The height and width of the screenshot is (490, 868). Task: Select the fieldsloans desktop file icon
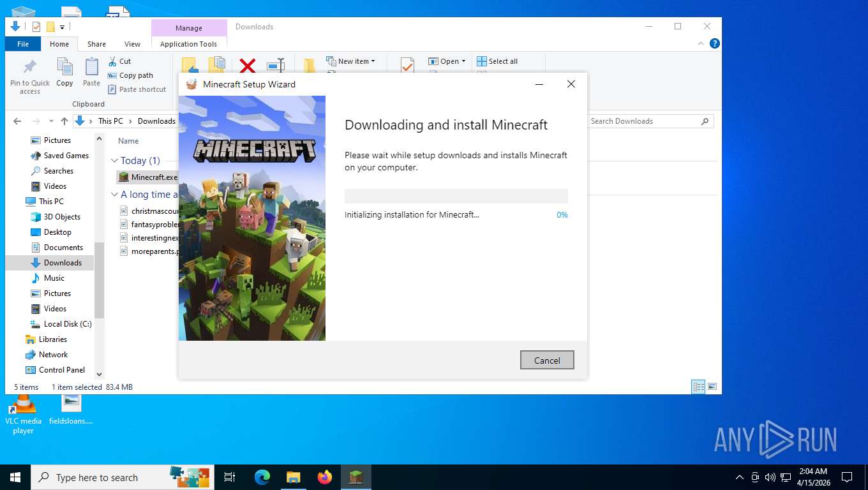coord(71,409)
